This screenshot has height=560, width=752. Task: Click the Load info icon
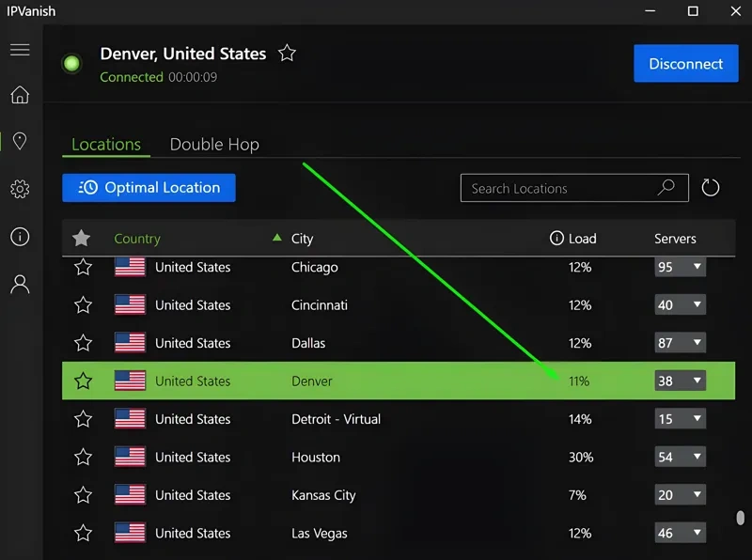coord(556,239)
